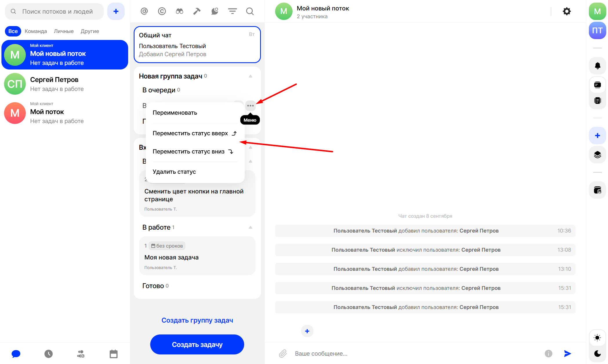The width and height of the screenshot is (608, 364).
Task: Collapse the "Новая группа задач" group
Action: pyautogui.click(x=251, y=76)
